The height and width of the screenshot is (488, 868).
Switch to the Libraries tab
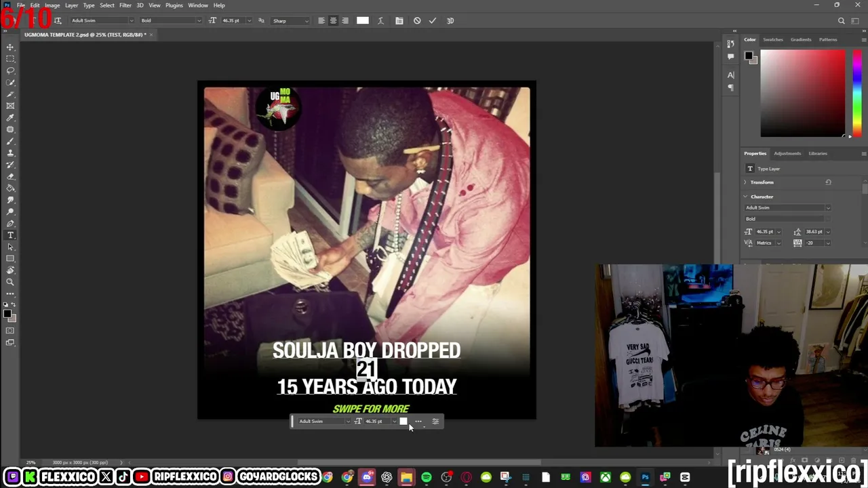[x=818, y=153]
